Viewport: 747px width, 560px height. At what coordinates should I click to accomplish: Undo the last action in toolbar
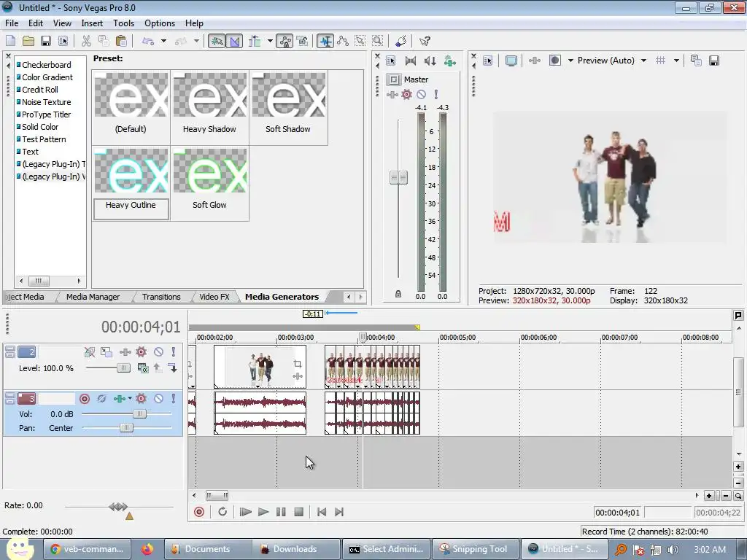point(148,41)
